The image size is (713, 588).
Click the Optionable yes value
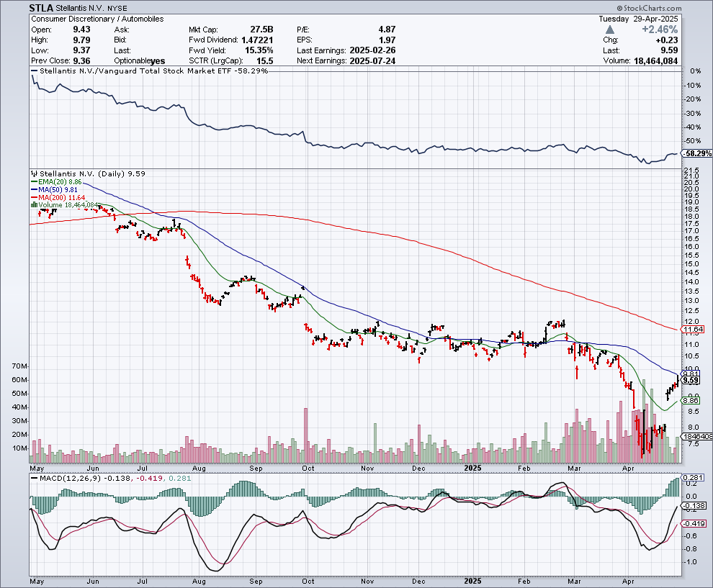[x=158, y=61]
